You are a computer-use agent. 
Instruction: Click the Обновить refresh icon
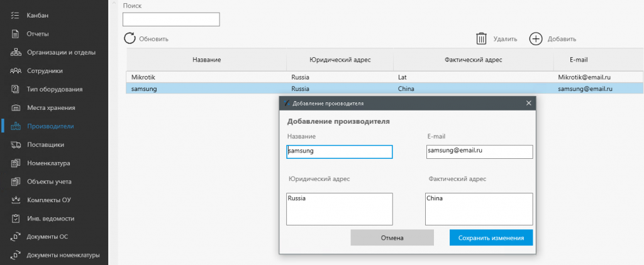130,38
